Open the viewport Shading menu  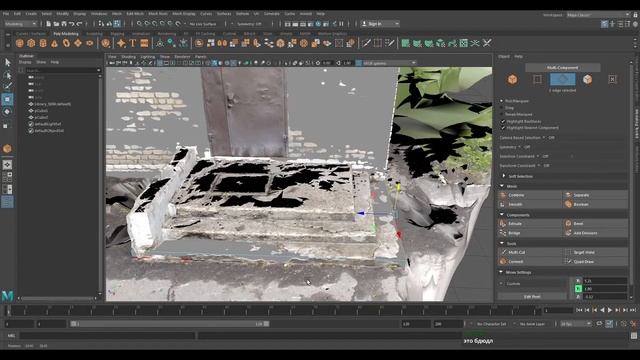point(129,57)
